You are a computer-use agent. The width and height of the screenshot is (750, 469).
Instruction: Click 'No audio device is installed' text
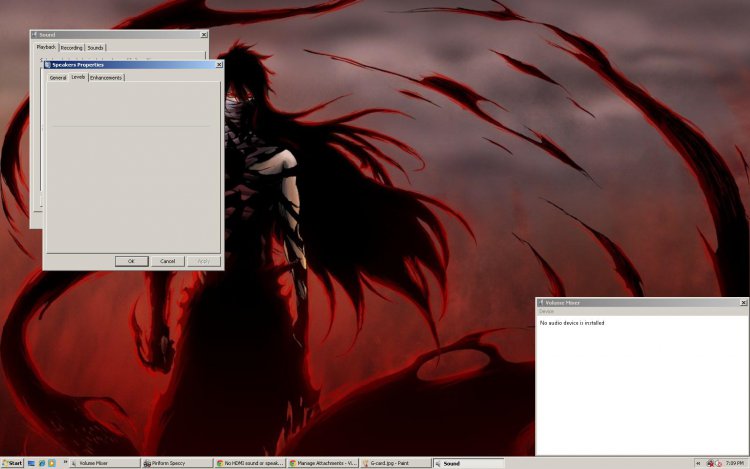pos(572,323)
